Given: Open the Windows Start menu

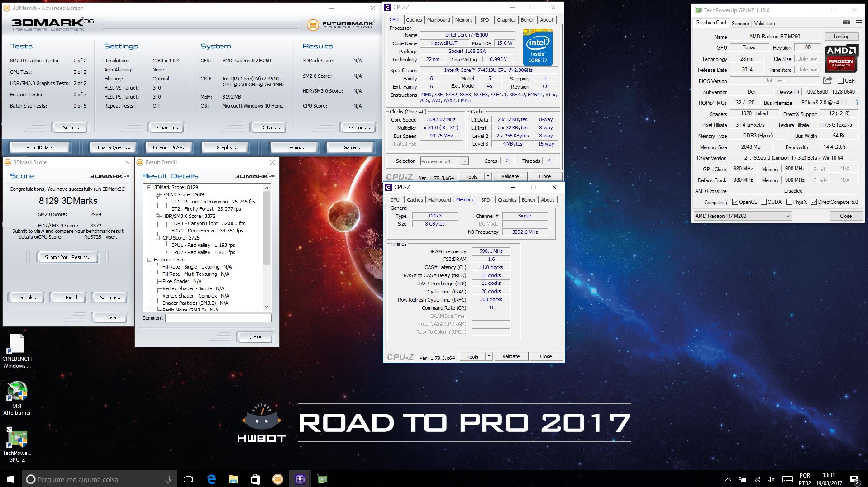Looking at the screenshot, I should point(11,479).
